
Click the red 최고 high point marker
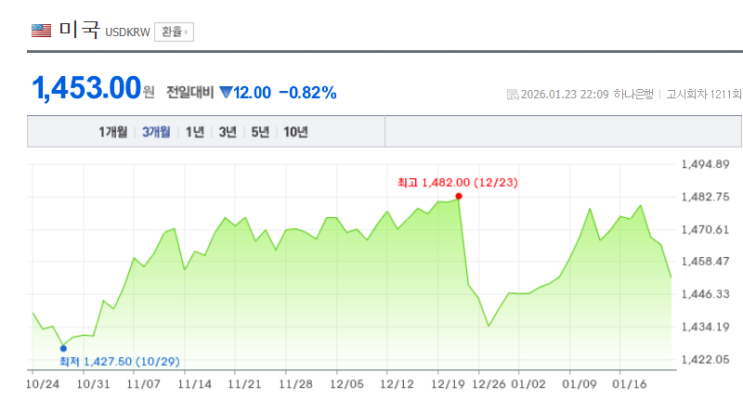tap(459, 196)
